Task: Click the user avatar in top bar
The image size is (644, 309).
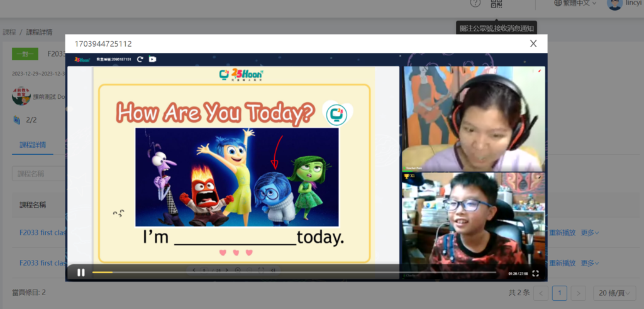Action: click(x=614, y=4)
